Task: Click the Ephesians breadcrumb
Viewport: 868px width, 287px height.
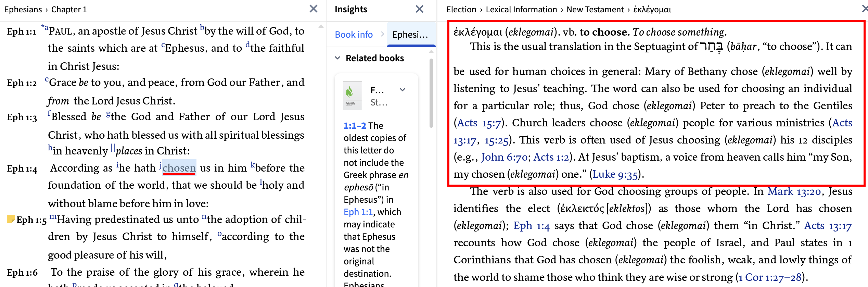Action: pos(23,9)
